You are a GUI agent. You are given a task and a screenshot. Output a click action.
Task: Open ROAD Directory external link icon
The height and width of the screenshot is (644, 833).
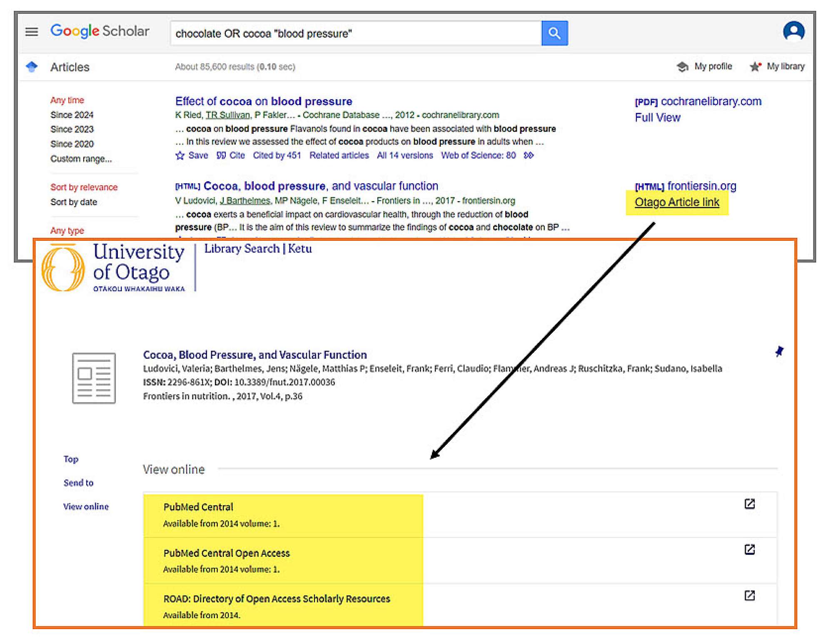coord(749,595)
